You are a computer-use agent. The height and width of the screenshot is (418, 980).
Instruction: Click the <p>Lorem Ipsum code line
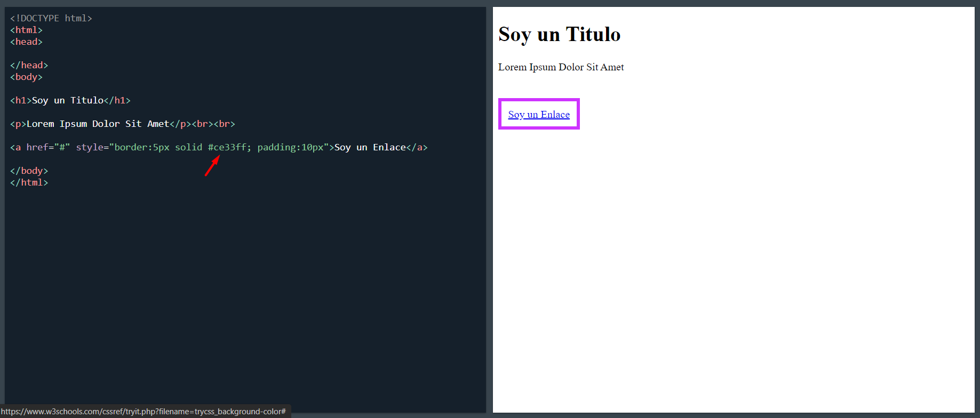click(123, 124)
